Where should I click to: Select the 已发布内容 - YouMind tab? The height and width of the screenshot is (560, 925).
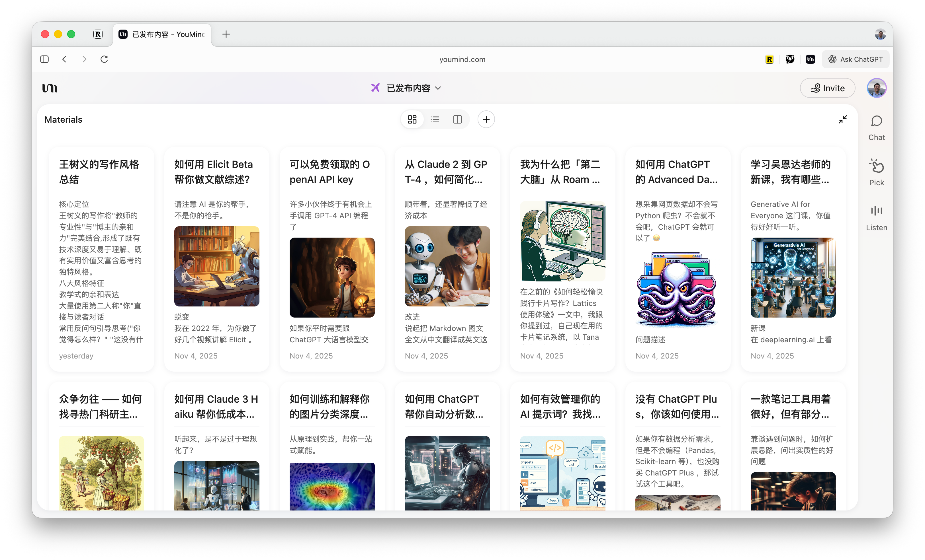pyautogui.click(x=162, y=34)
